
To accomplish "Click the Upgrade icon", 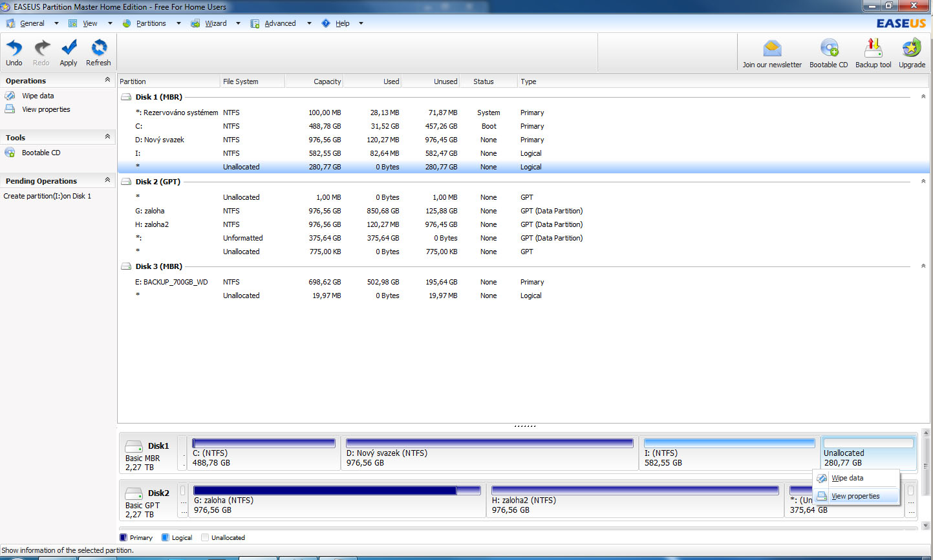I will 912,50.
